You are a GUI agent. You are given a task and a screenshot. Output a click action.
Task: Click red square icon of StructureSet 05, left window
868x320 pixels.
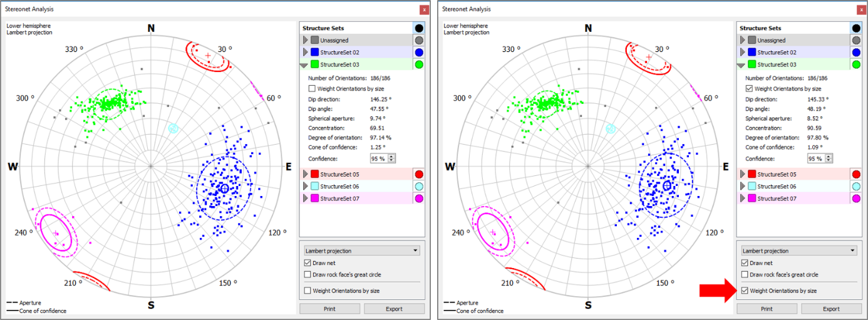tap(314, 174)
